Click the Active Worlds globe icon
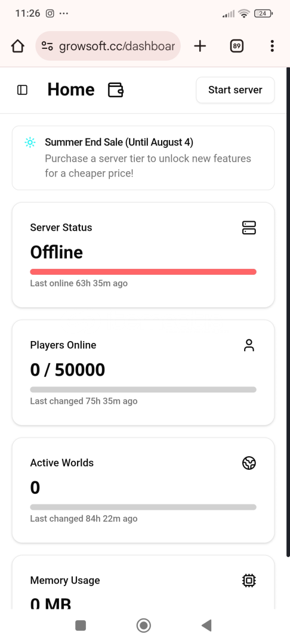Image resolution: width=290 pixels, height=644 pixels. coord(249,463)
